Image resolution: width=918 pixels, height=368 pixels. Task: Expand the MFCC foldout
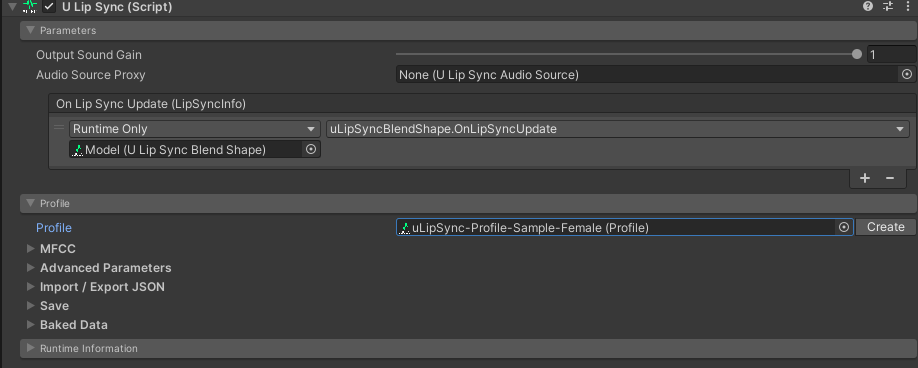(31, 249)
